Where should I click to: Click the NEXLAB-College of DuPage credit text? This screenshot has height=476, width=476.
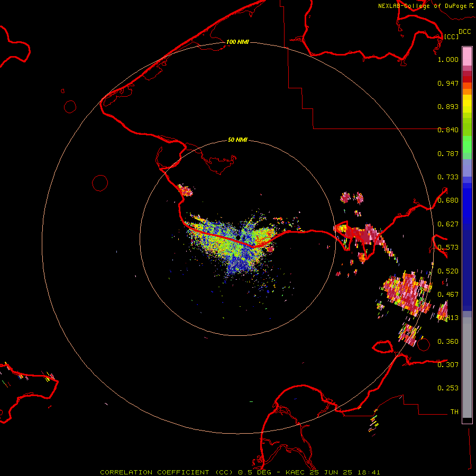[423, 6]
